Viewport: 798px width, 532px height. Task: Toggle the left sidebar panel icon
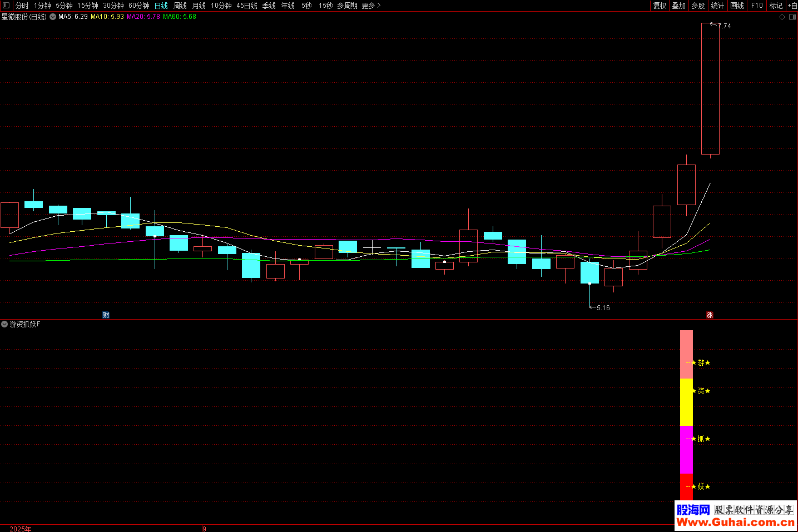point(6,6)
